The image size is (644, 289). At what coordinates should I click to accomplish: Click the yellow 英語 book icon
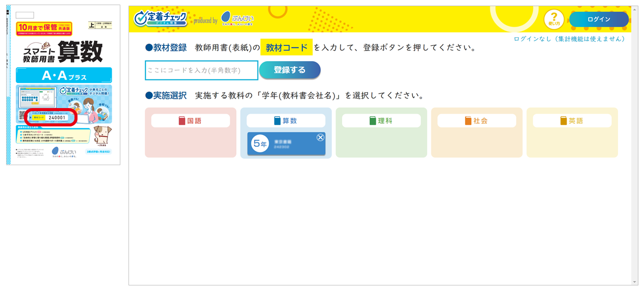click(x=563, y=121)
